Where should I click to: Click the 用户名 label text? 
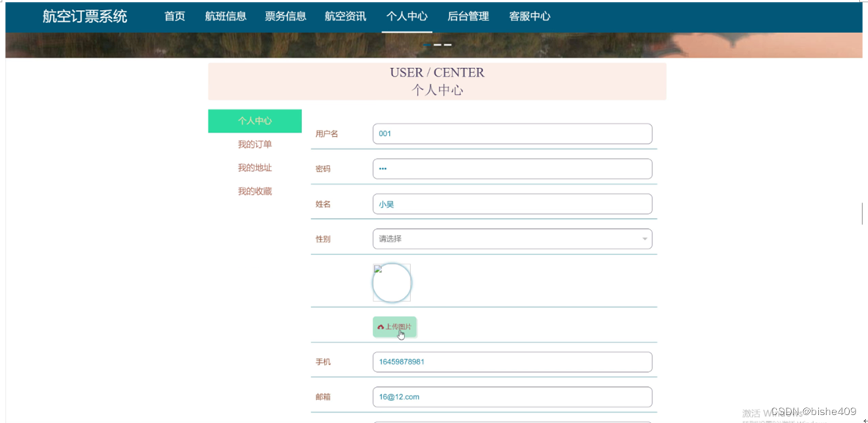(326, 134)
